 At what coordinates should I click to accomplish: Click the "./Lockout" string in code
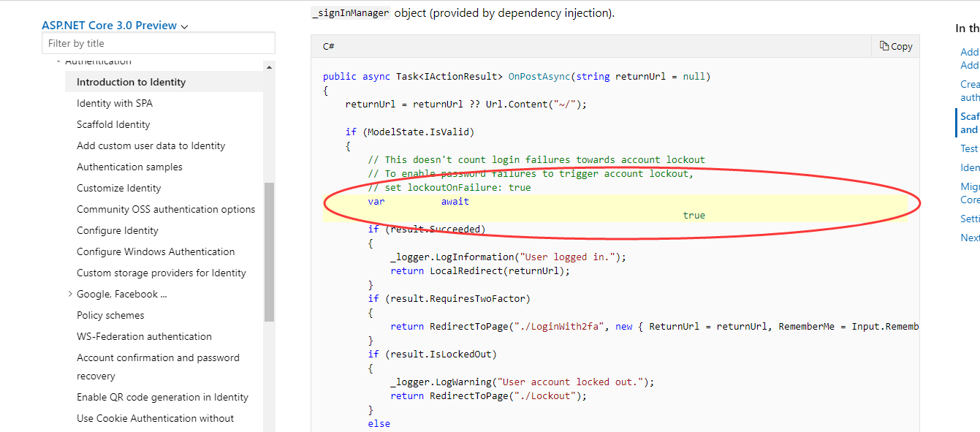pyautogui.click(x=544, y=395)
